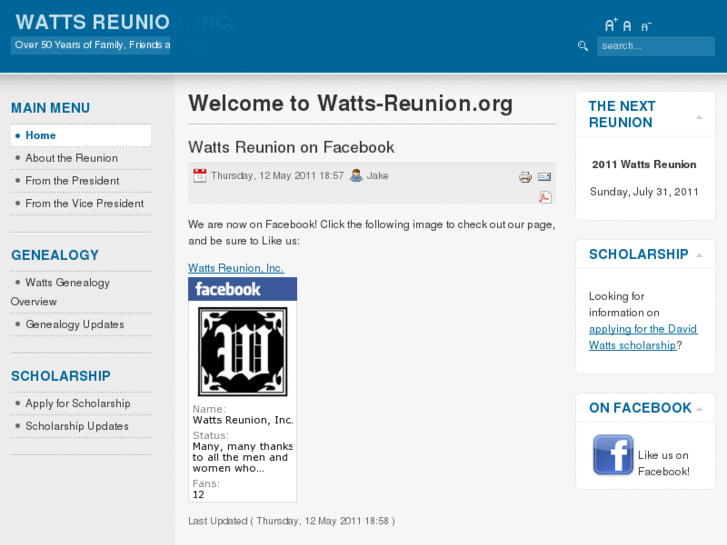727x545 pixels.
Task: Increase the page font size with A+
Action: (x=611, y=25)
